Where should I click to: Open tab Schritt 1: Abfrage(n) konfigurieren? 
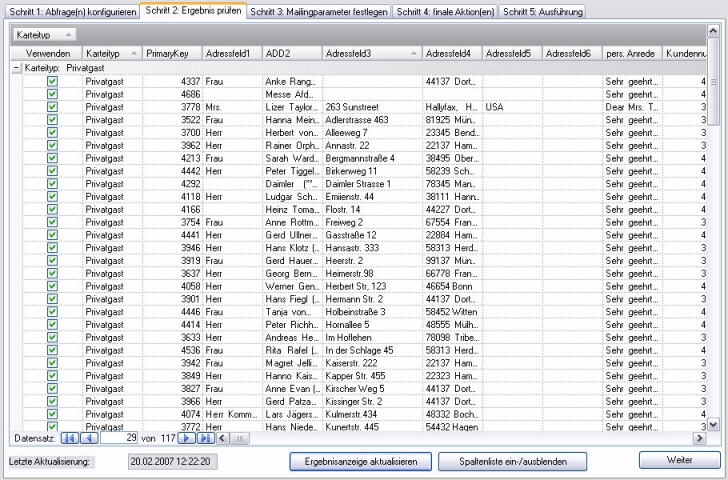pos(73,12)
